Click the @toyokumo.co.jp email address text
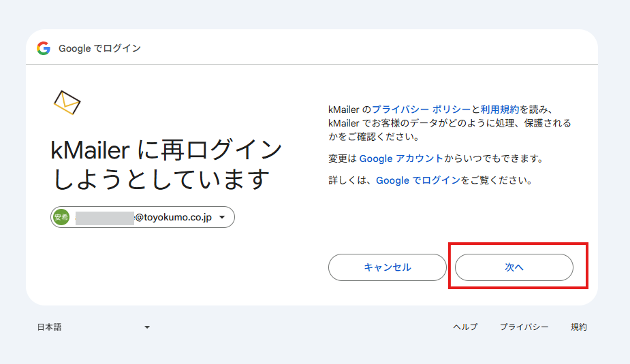Viewport: 630px width, 364px height. [x=174, y=218]
